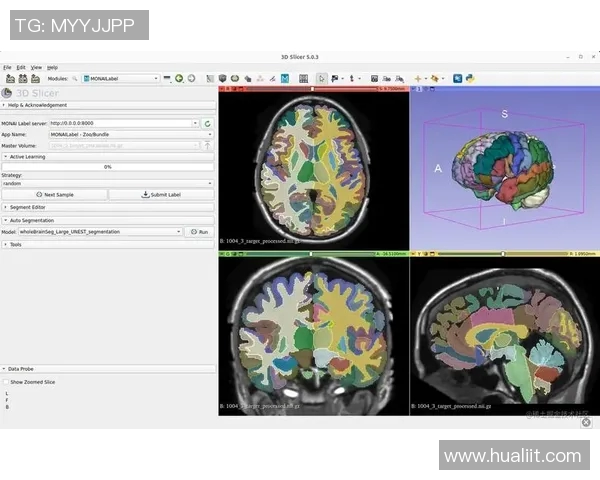Open the Help menu
This screenshot has width=600, height=480.
click(x=52, y=67)
